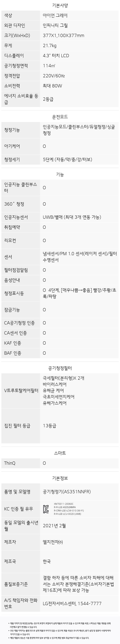Select the 13등급 filter grade value
This screenshot has width=120, height=644.
[x=49, y=426]
